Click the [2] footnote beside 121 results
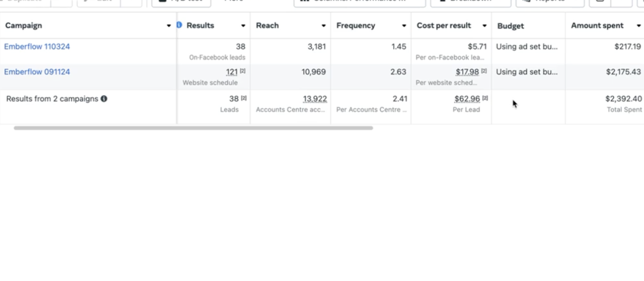The image size is (644, 281). click(243, 71)
